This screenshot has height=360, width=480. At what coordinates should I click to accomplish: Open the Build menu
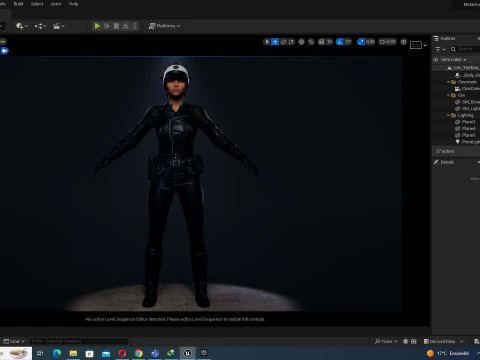pyautogui.click(x=18, y=4)
